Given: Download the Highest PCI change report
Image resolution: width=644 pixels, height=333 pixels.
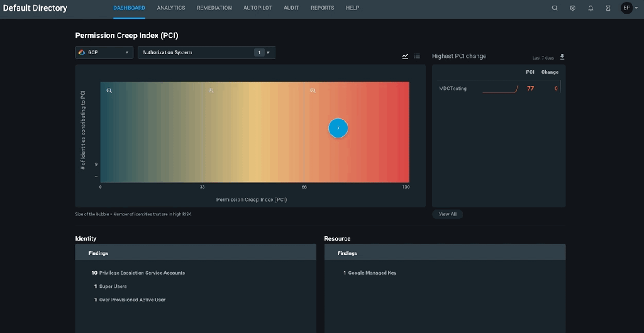Looking at the screenshot, I should pyautogui.click(x=562, y=57).
